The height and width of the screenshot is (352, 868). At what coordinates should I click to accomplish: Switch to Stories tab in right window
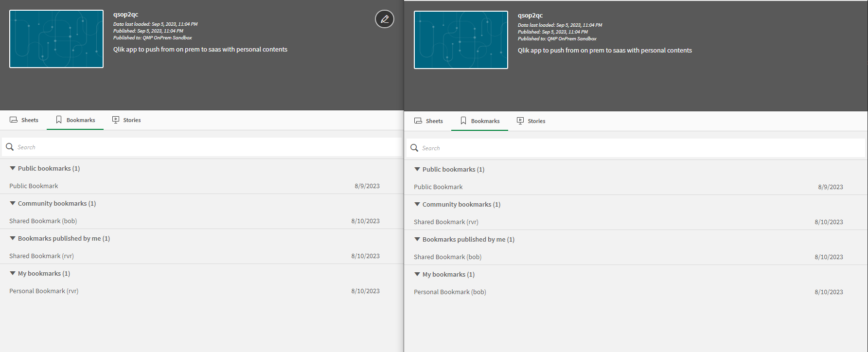click(x=531, y=121)
